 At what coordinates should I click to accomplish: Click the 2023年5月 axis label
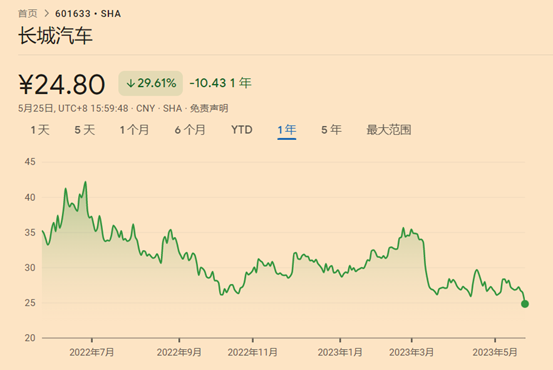(495, 352)
